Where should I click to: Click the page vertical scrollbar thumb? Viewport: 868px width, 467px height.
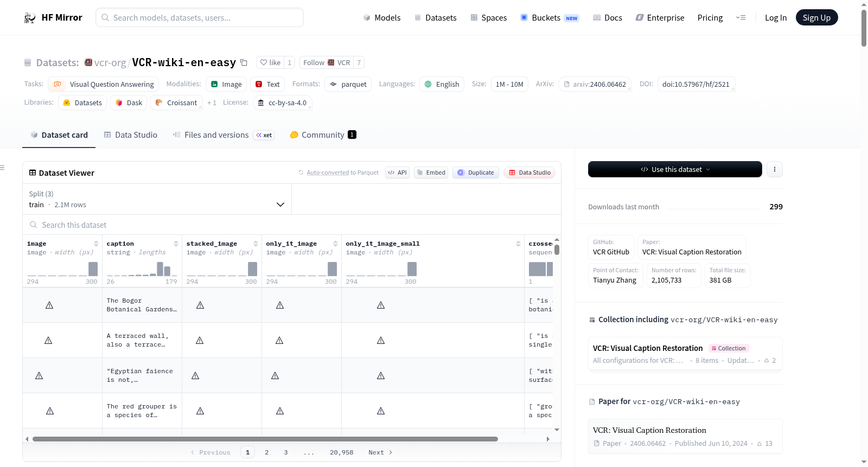tap(864, 28)
